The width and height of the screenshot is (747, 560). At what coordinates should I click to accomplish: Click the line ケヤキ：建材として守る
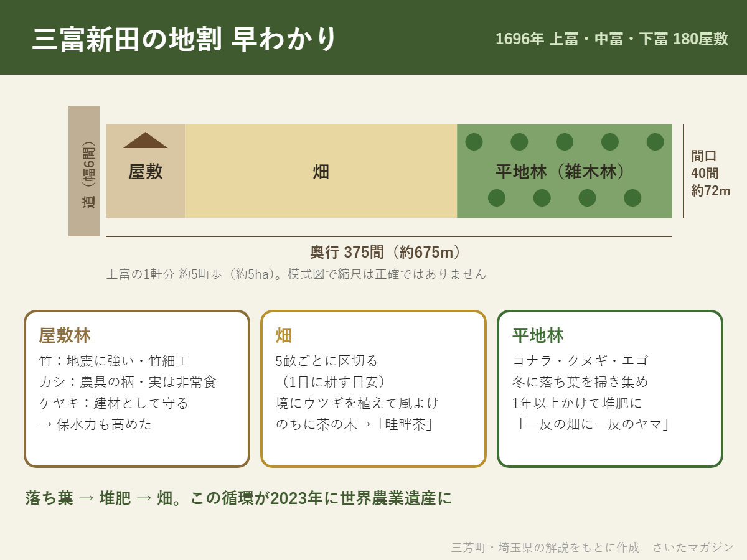114,403
